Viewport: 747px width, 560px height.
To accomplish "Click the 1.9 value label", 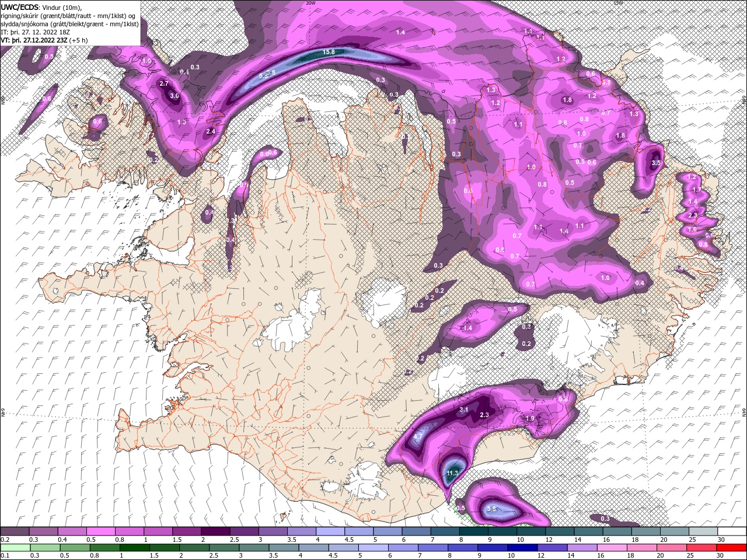I will (530, 419).
